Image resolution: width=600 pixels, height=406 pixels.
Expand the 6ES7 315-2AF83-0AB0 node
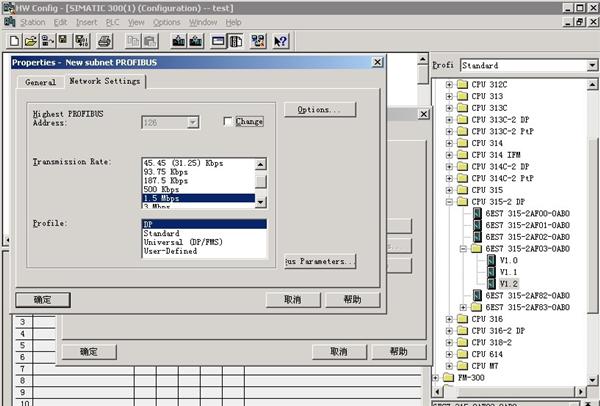[x=463, y=307]
